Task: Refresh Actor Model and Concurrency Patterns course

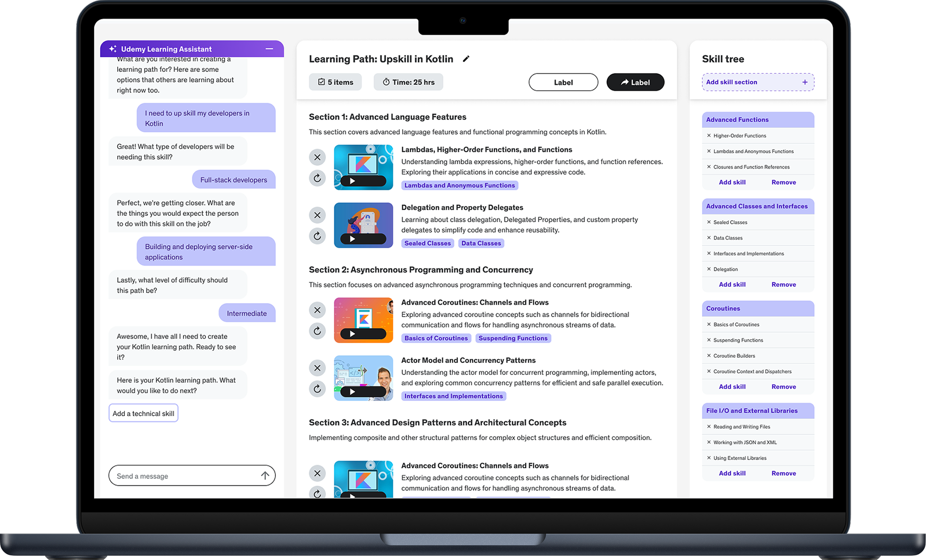Action: tap(317, 389)
